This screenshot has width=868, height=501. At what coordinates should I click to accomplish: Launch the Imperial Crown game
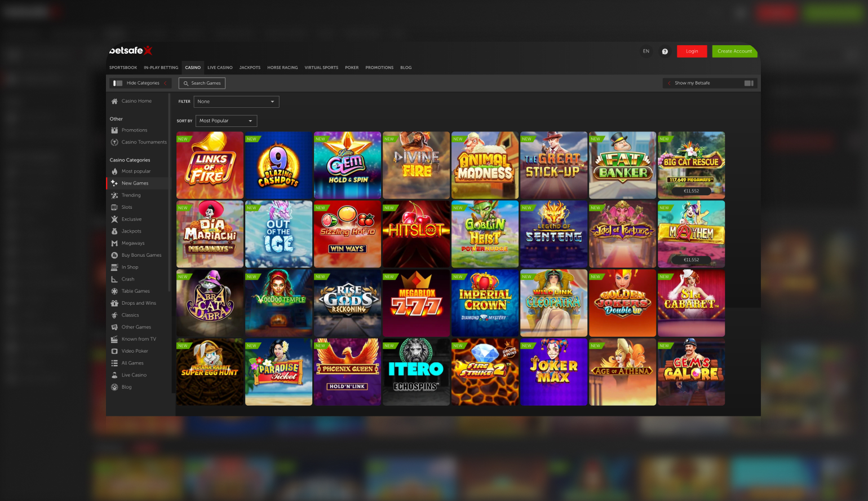[485, 303]
